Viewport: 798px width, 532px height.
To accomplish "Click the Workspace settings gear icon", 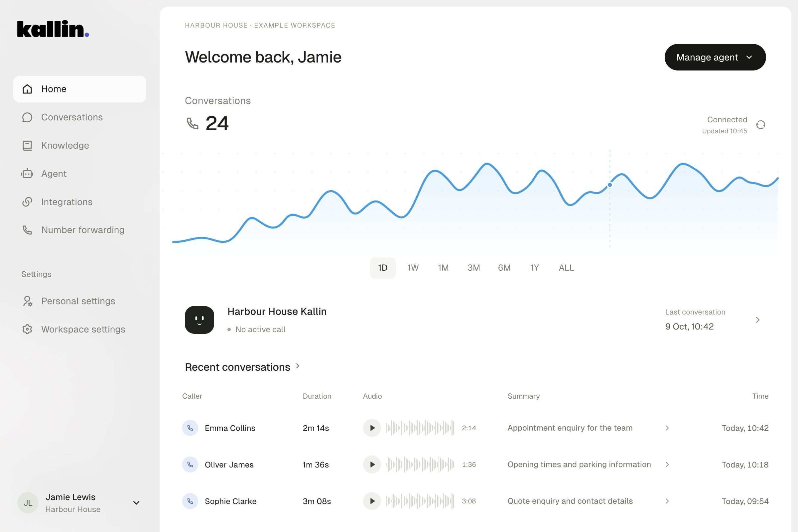I will tap(27, 330).
